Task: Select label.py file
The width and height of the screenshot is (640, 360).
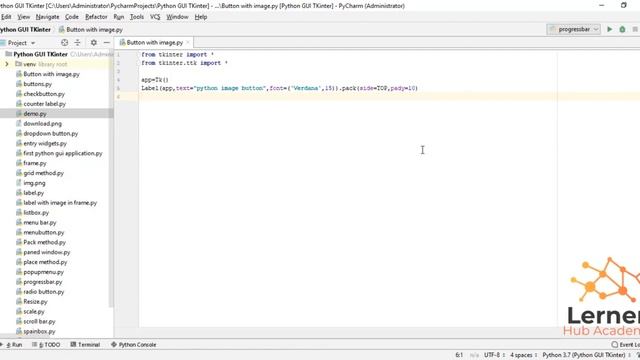Action: (33, 193)
